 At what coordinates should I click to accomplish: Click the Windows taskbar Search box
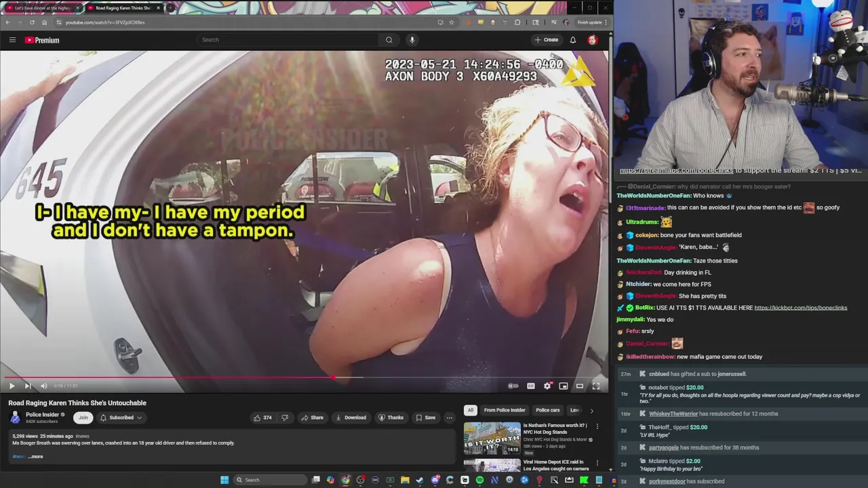click(x=269, y=480)
